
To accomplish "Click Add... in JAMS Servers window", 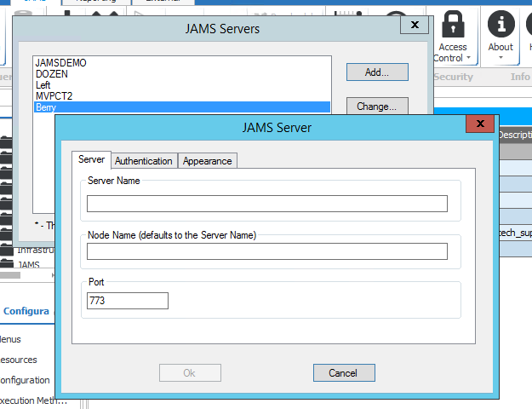I will (x=377, y=72).
